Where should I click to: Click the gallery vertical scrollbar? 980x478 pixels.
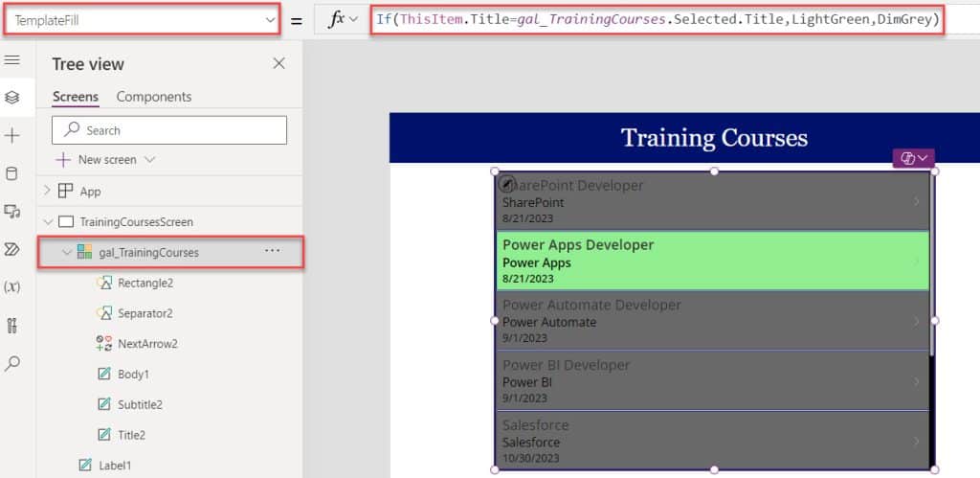tap(932, 262)
